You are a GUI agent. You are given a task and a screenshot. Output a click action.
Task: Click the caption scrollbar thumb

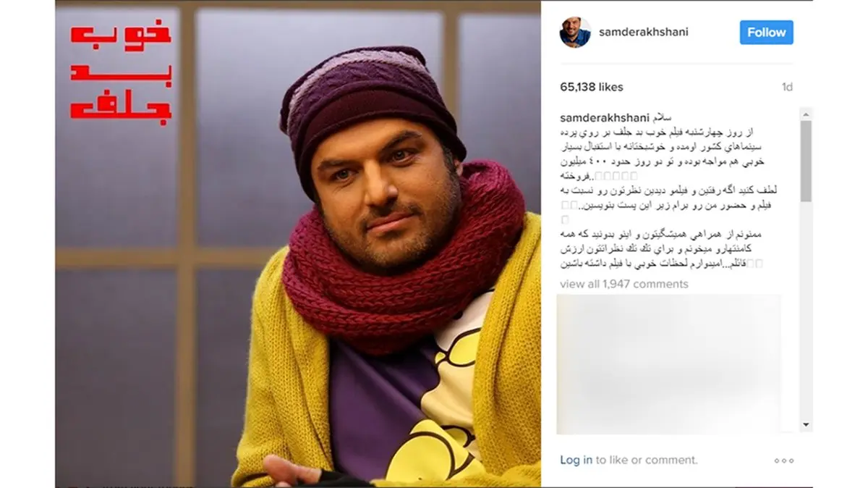[806, 161]
